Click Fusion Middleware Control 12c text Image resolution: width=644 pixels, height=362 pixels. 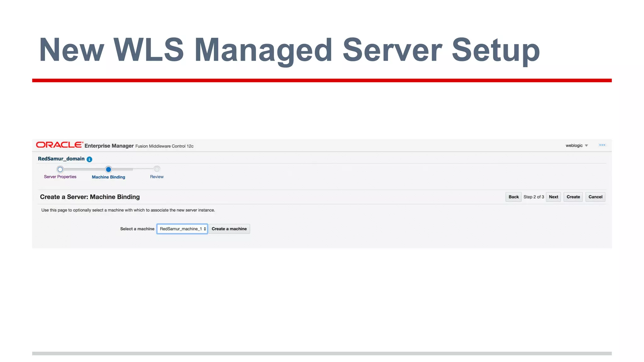[164, 146]
